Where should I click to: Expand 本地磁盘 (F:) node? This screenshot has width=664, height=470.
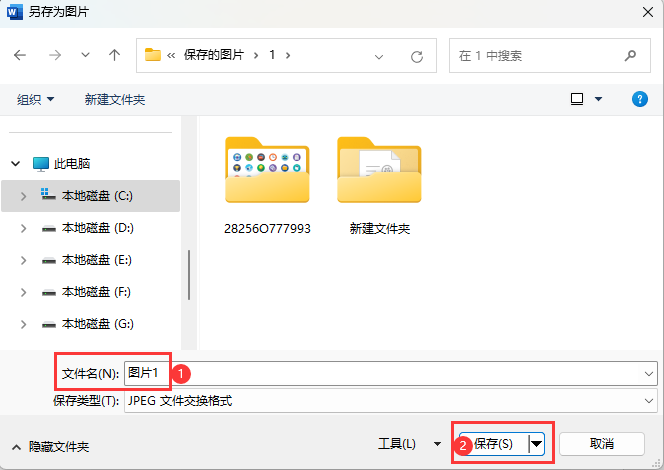pos(23,292)
